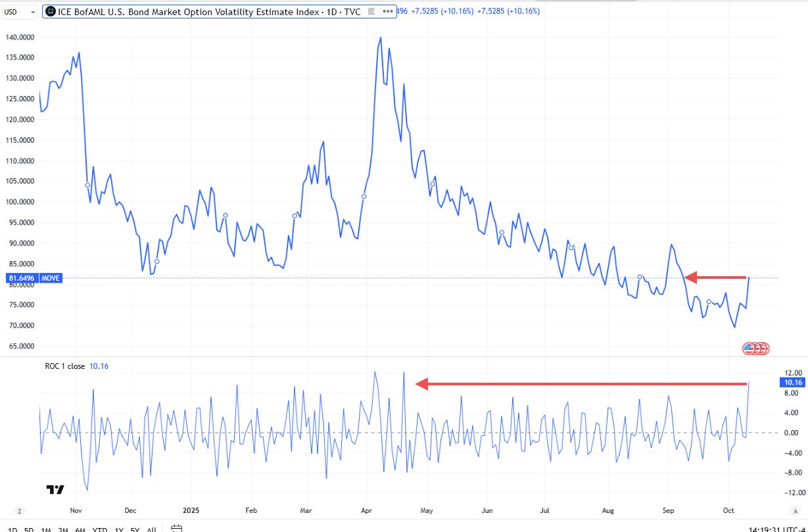Click the 110.0000 price axis label
This screenshot has height=532, width=808.
pyautogui.click(x=19, y=160)
